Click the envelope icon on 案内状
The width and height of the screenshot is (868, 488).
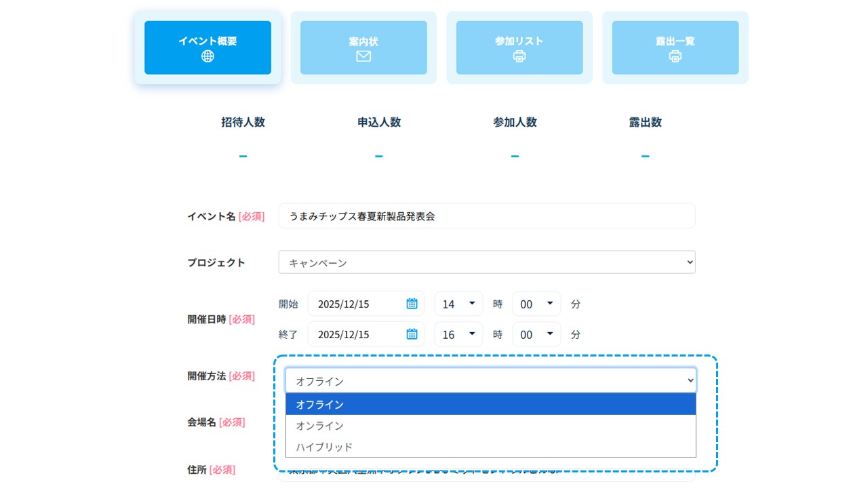[x=363, y=56]
